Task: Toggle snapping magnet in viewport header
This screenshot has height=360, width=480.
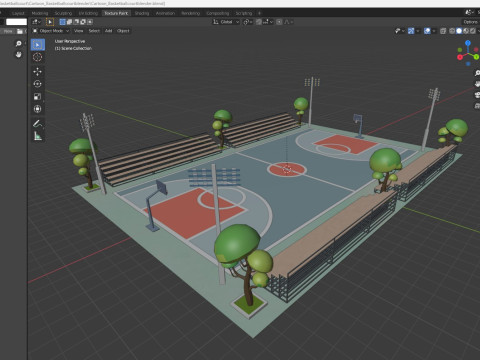Action: (x=259, y=22)
